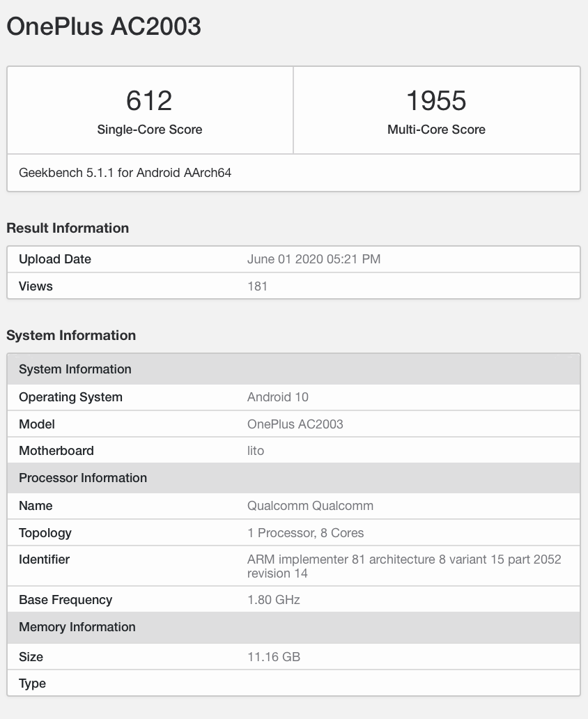Click the Identifier label

point(44,559)
